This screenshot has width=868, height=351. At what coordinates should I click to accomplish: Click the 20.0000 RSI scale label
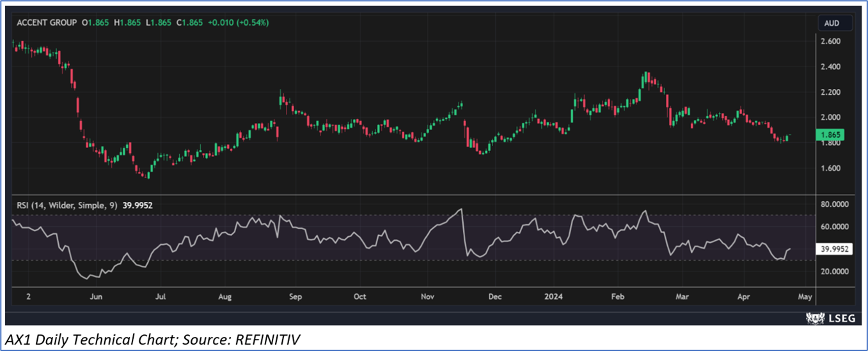[835, 272]
